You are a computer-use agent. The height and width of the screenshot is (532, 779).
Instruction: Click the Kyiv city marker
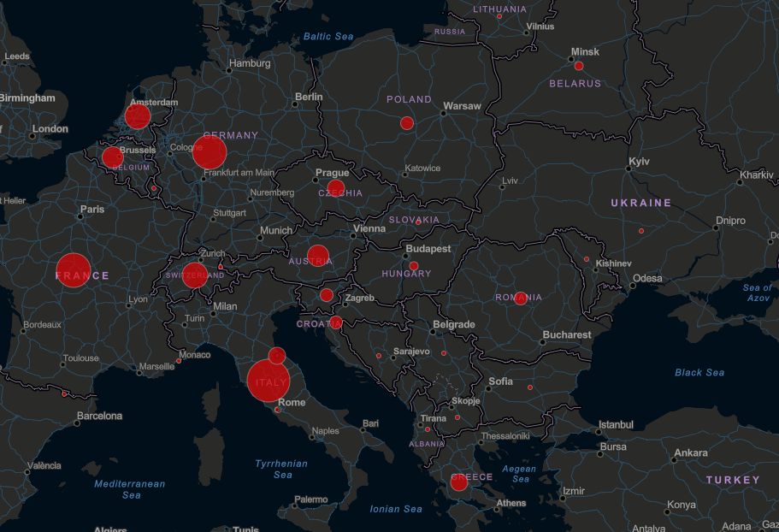pyautogui.click(x=629, y=168)
